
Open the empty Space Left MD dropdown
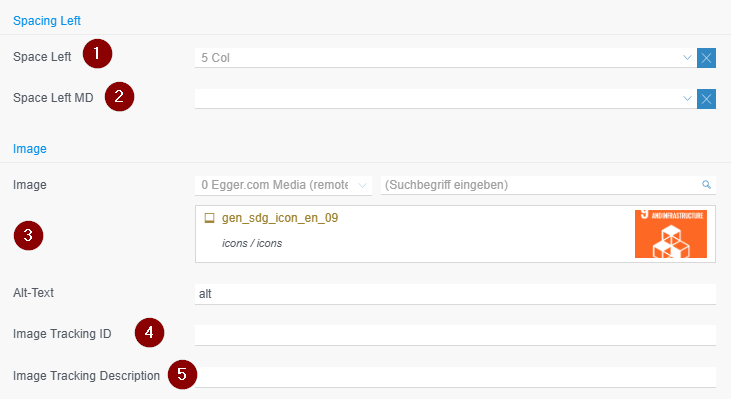pyautogui.click(x=445, y=99)
